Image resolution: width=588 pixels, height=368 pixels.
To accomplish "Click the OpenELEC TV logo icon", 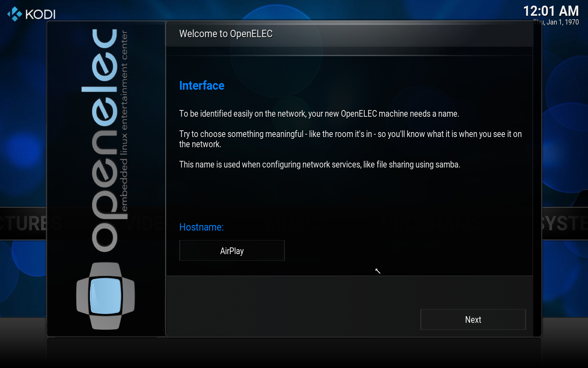I will point(105,296).
